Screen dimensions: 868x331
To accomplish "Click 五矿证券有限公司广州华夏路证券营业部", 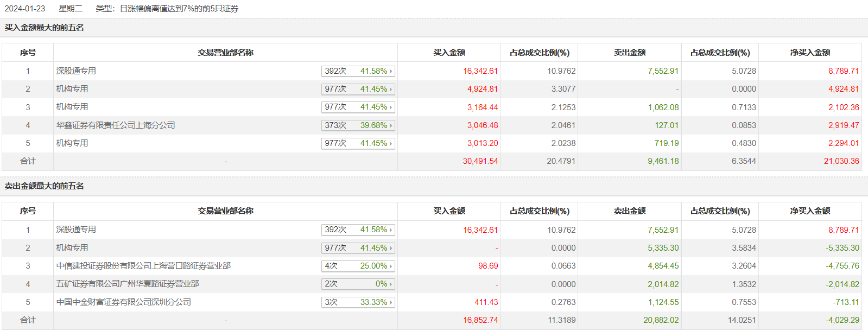I will coord(128,284).
